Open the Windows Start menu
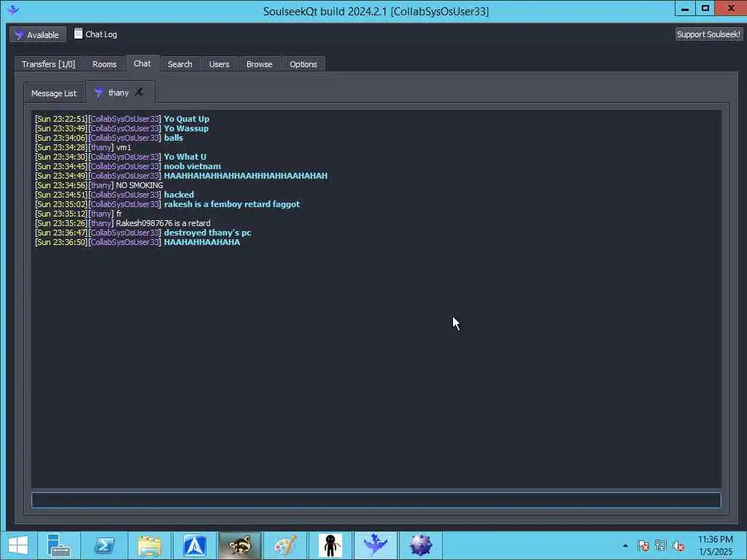The width and height of the screenshot is (747, 560). [18, 545]
